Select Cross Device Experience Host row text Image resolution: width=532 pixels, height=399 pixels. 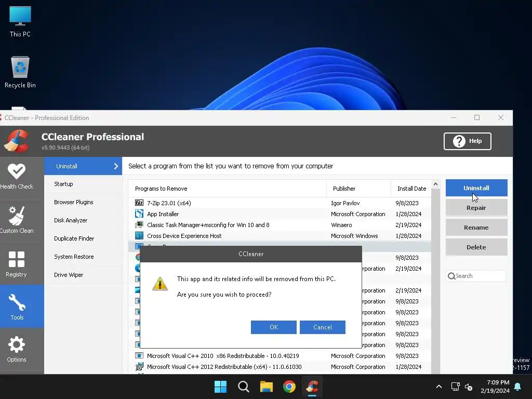point(184,235)
